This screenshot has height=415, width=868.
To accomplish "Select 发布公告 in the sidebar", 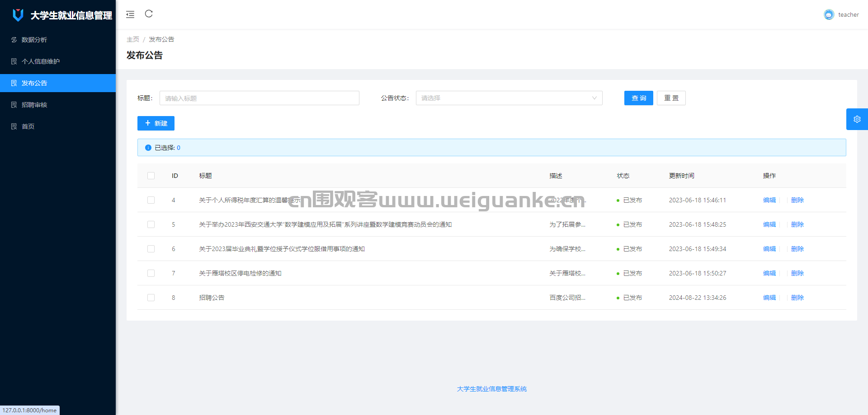I will [x=58, y=83].
